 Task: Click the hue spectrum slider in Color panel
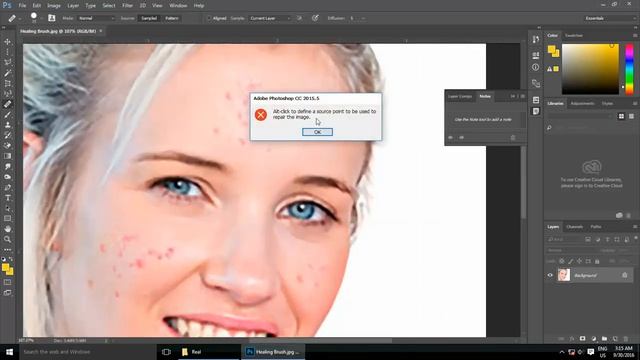click(x=629, y=69)
